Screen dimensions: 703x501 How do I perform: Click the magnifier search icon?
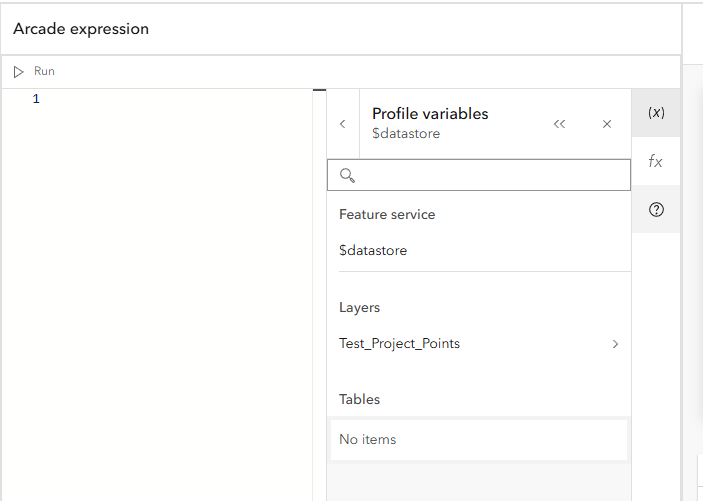point(348,175)
